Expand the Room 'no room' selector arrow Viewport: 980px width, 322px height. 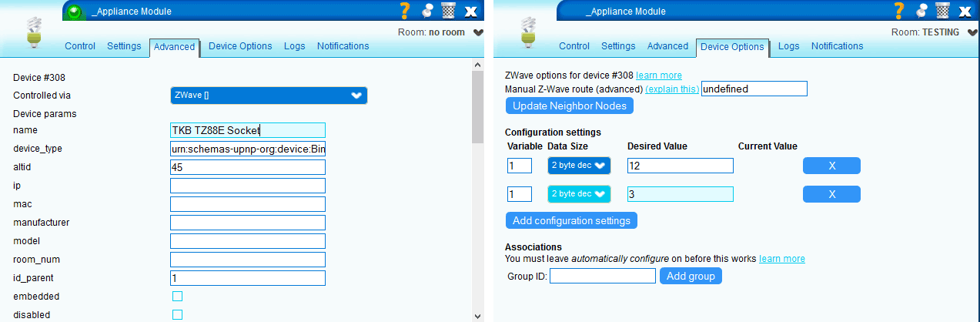click(x=478, y=32)
